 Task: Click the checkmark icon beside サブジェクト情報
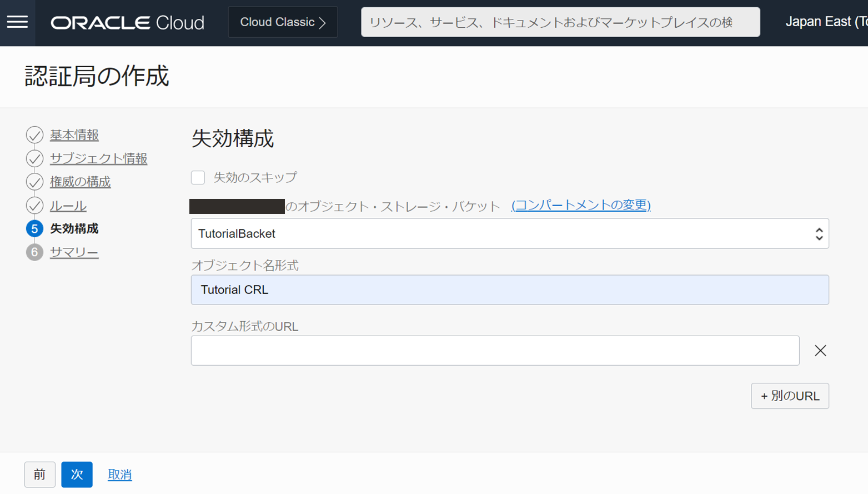(x=34, y=158)
